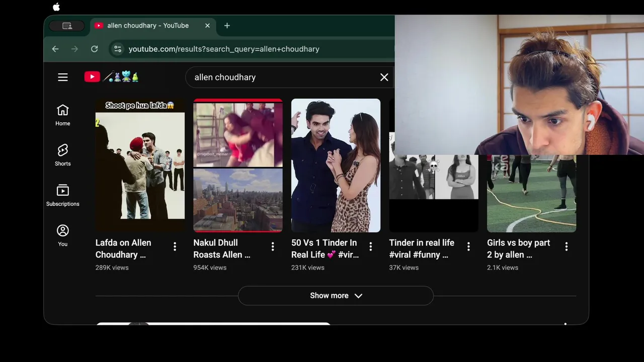The width and height of the screenshot is (644, 362).
Task: Click the YouTube logo
Action: pyautogui.click(x=111, y=77)
